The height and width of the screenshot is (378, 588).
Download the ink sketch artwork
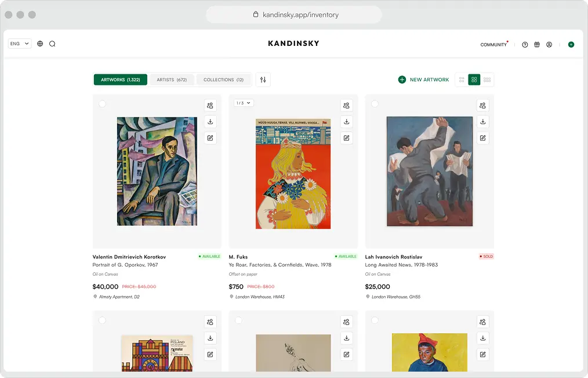pyautogui.click(x=347, y=338)
